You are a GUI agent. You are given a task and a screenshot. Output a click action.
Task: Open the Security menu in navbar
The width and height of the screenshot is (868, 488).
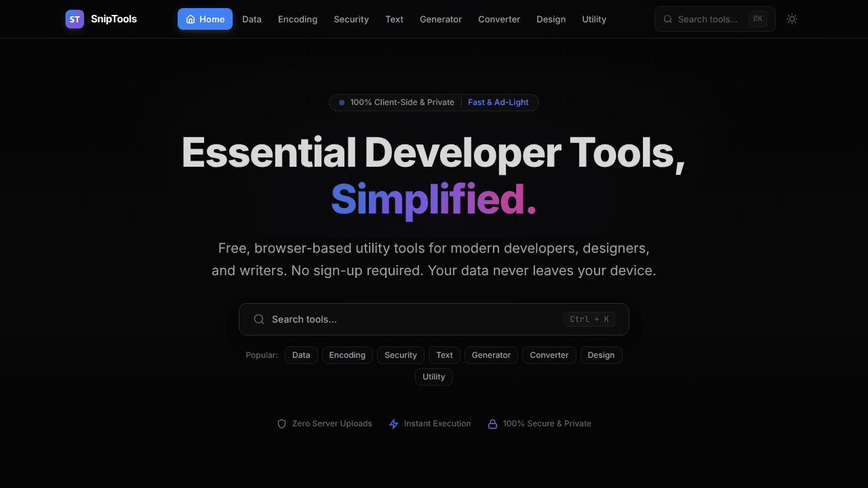pyautogui.click(x=351, y=19)
